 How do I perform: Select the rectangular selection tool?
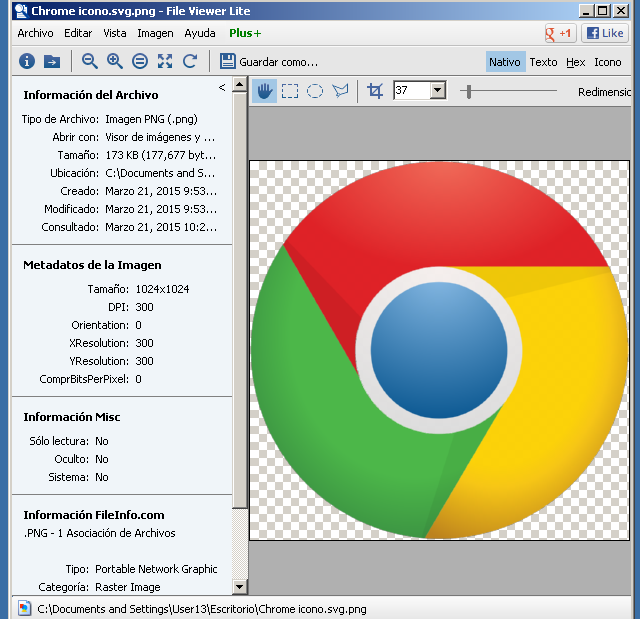[290, 91]
